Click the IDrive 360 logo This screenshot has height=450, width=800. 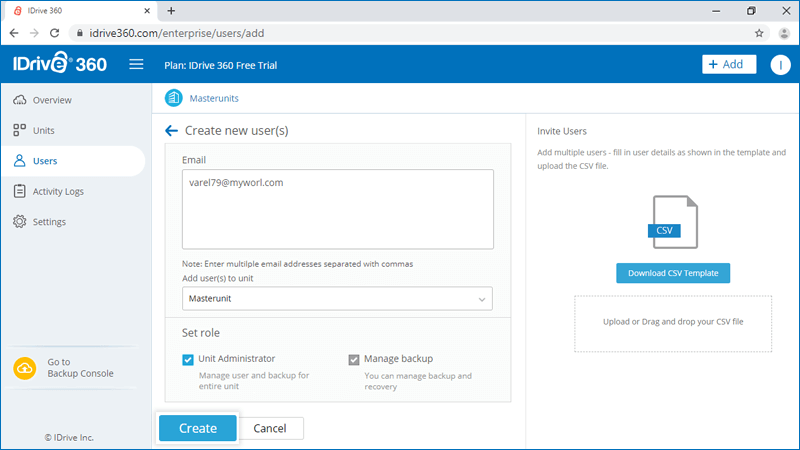point(60,64)
